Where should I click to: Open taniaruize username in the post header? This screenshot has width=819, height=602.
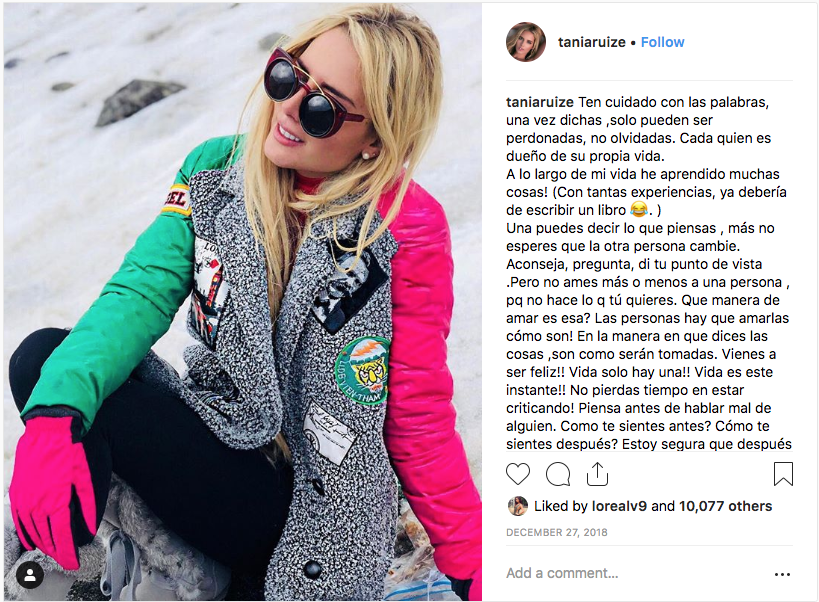[x=592, y=42]
